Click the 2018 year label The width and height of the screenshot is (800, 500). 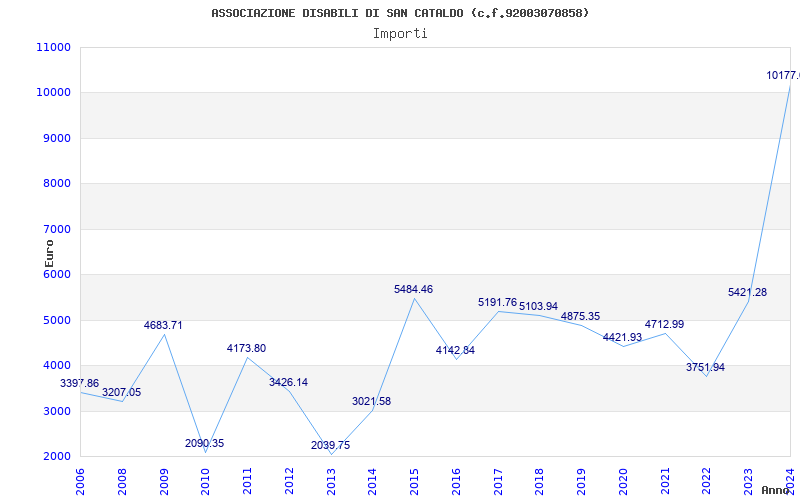click(540, 482)
